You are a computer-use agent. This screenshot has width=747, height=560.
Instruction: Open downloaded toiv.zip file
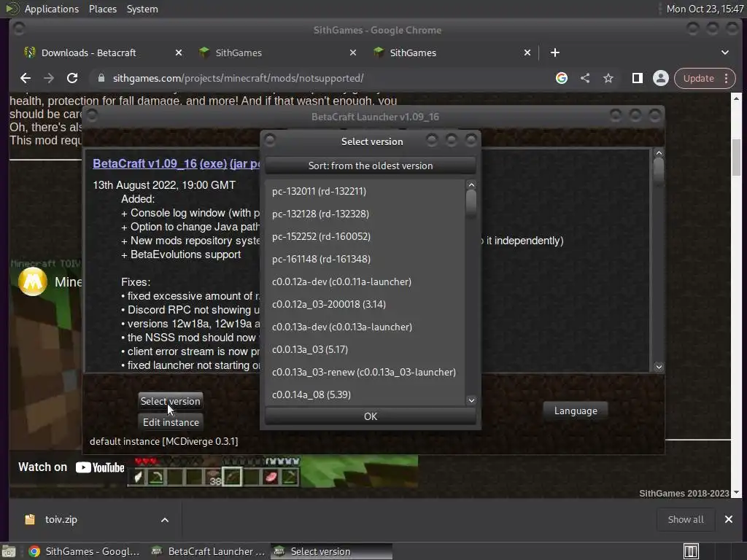tap(61, 519)
